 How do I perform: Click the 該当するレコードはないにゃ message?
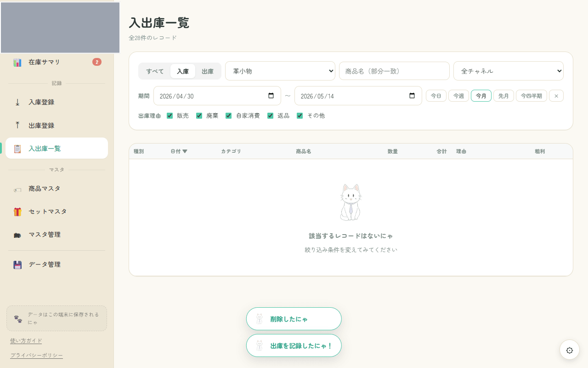pyautogui.click(x=351, y=236)
